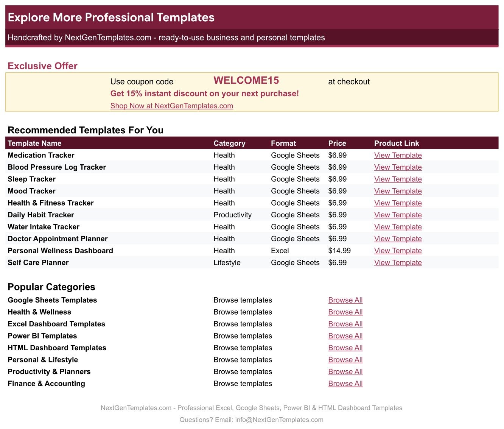Select the Self Care Planner cell
The image size is (504, 429).
tap(38, 262)
